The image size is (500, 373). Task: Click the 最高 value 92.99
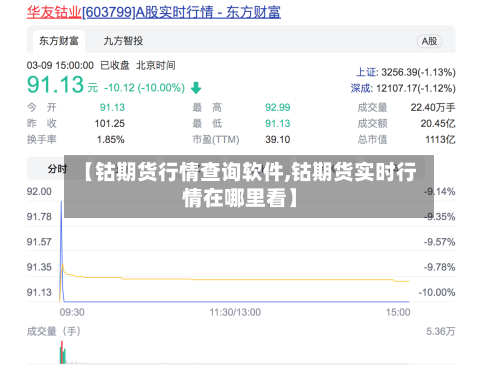(278, 107)
